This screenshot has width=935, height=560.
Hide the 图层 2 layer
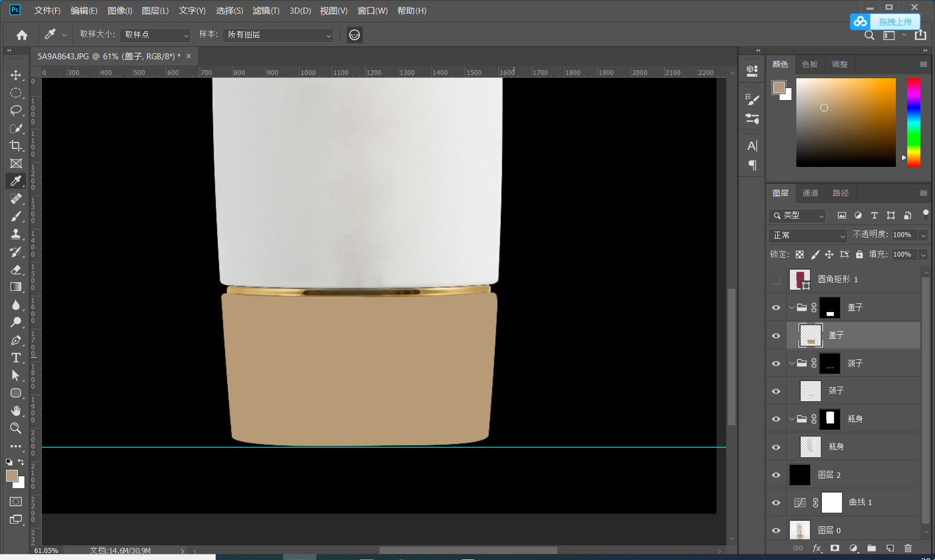pos(776,475)
